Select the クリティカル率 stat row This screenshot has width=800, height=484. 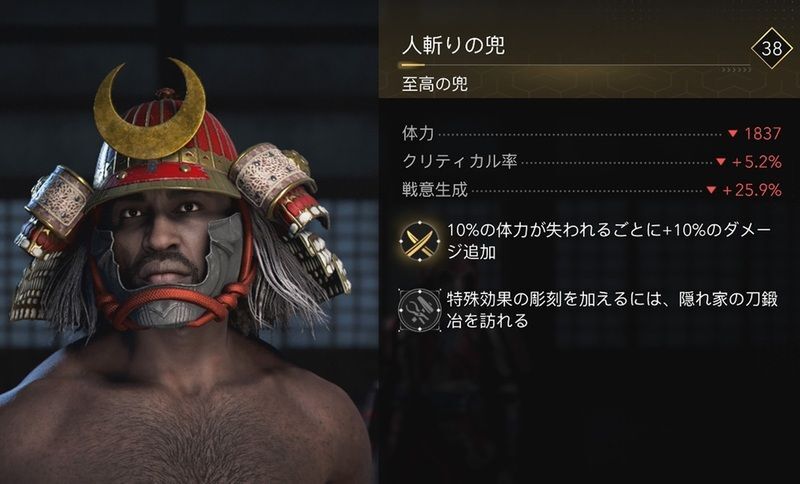click(592, 162)
